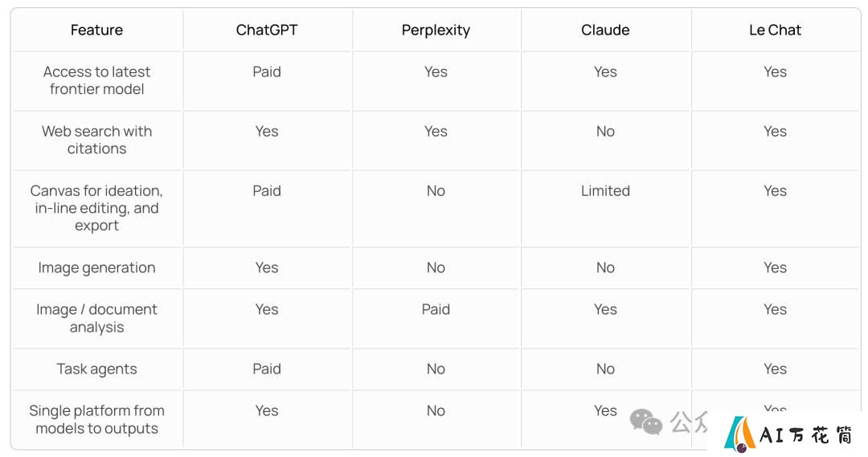The height and width of the screenshot is (457, 868).
Task: Select the ChatGPT column header
Action: click(x=267, y=30)
